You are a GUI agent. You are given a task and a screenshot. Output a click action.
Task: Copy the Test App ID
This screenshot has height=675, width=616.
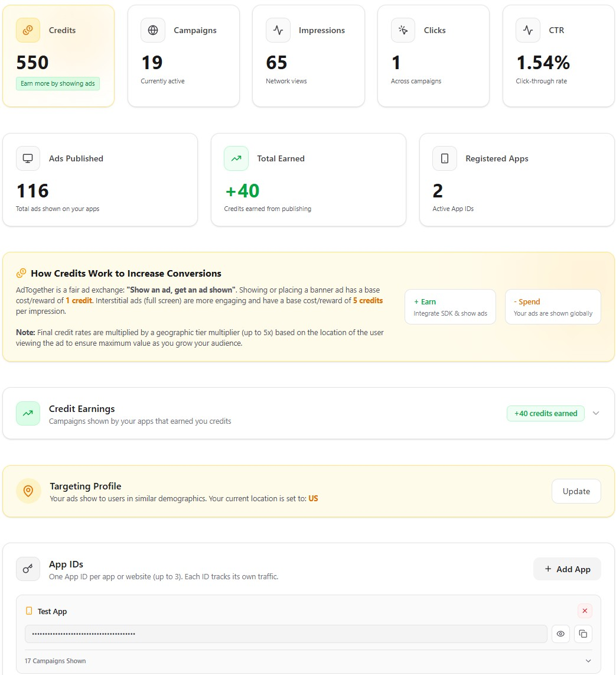[583, 634]
